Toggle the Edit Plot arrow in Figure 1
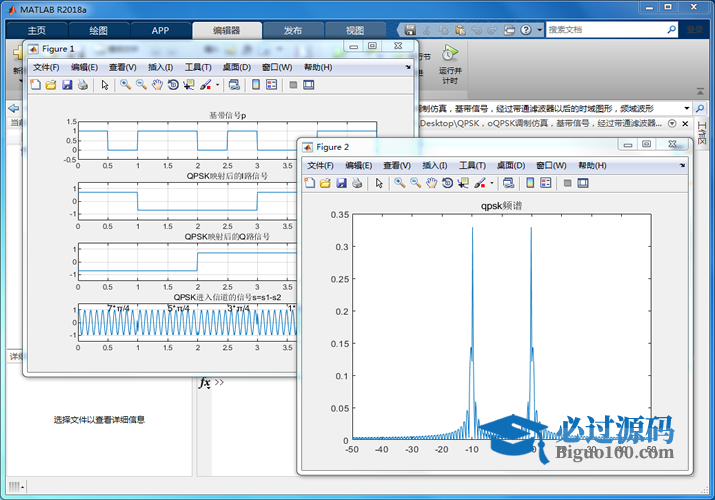 click(105, 85)
